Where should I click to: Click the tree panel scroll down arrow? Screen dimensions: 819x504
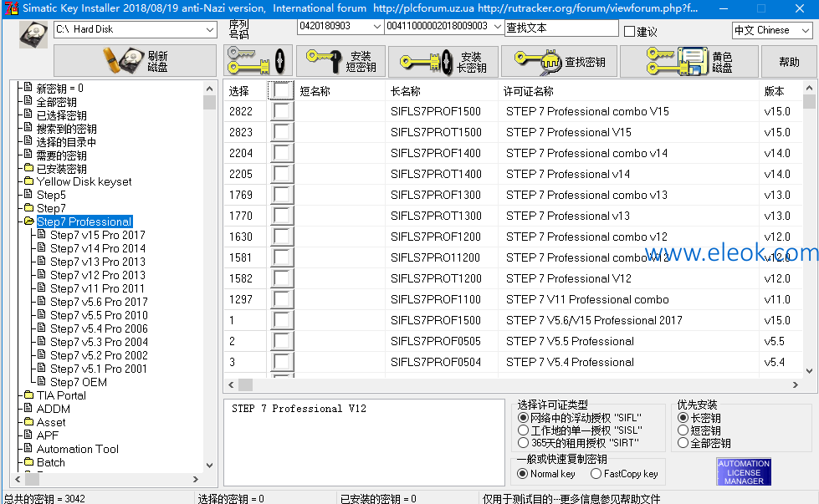209,466
